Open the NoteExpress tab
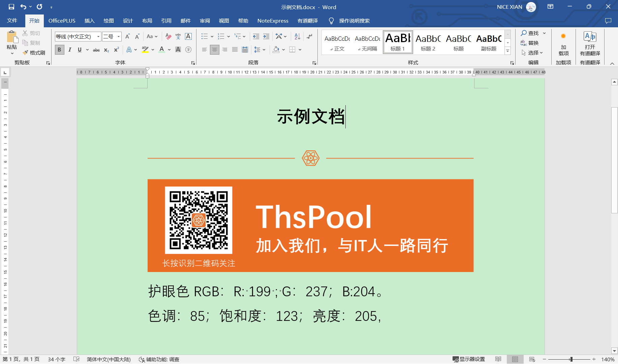The image size is (618, 364). click(x=273, y=21)
